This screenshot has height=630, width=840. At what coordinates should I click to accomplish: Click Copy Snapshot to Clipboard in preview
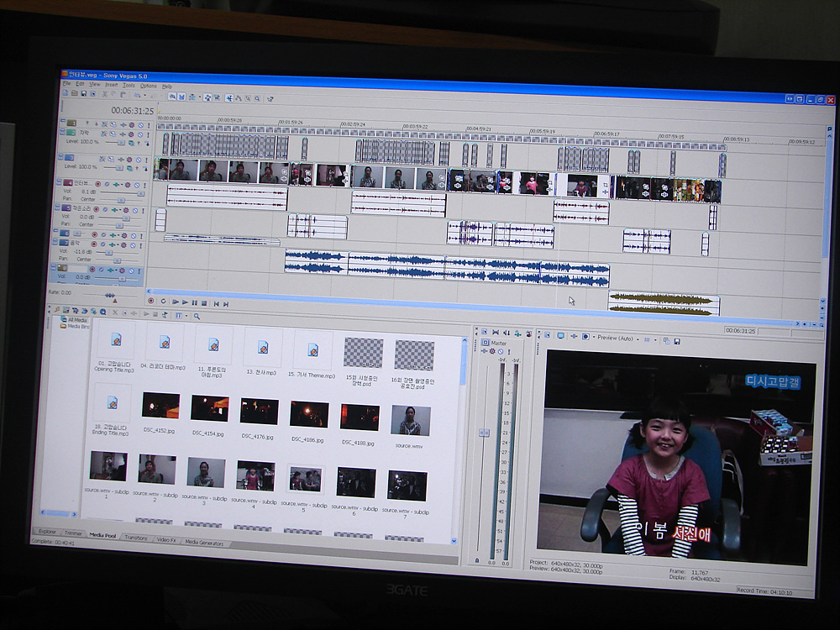coord(666,341)
